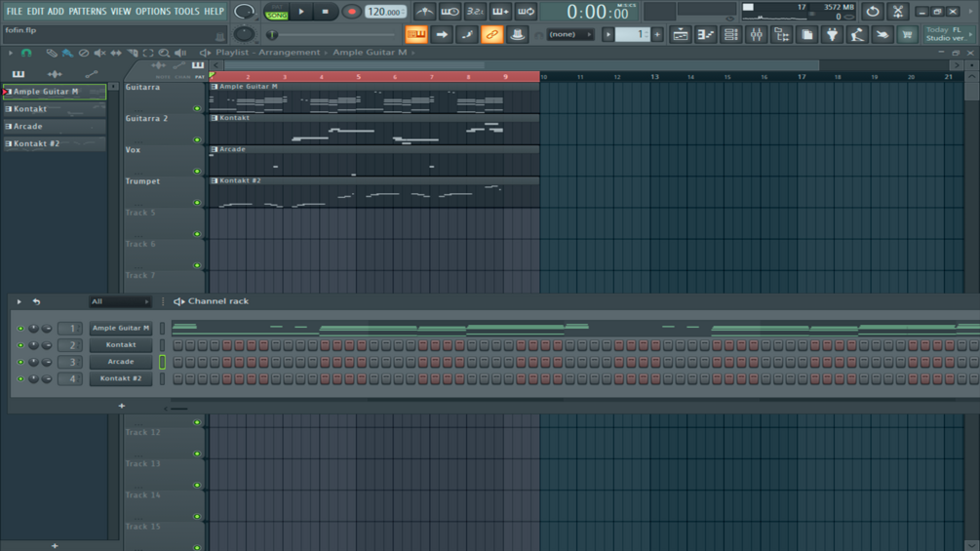Mute the Guitarra 2 playlist track
The width and height of the screenshot is (980, 551).
click(197, 139)
